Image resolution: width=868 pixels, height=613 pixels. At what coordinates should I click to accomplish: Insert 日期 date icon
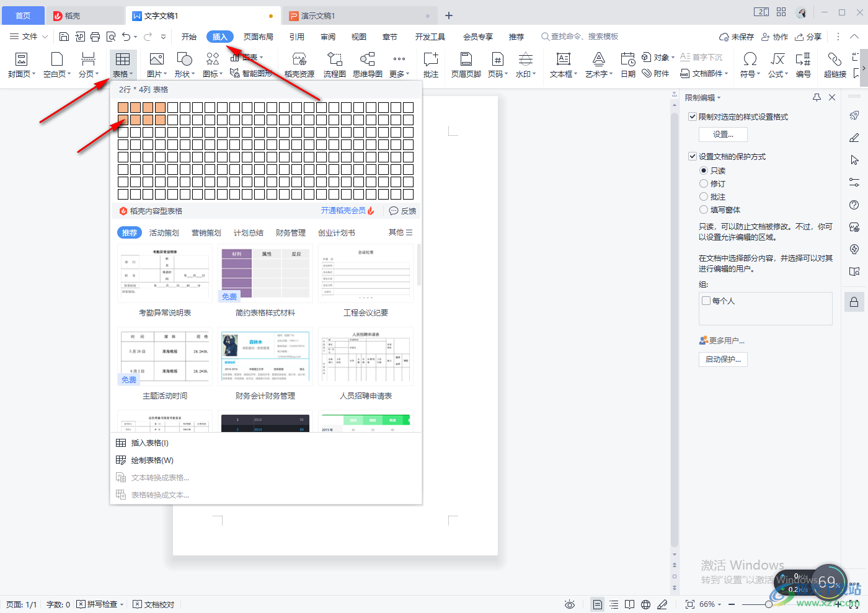(x=628, y=59)
